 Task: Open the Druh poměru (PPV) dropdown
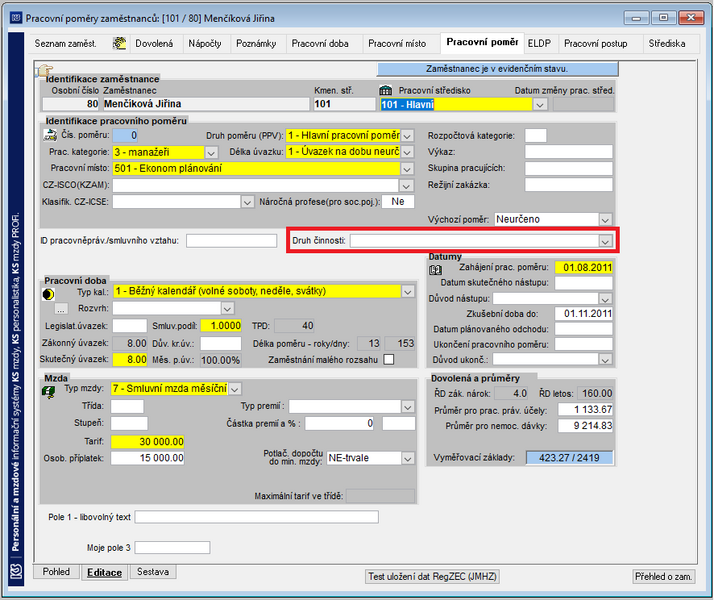click(x=407, y=136)
